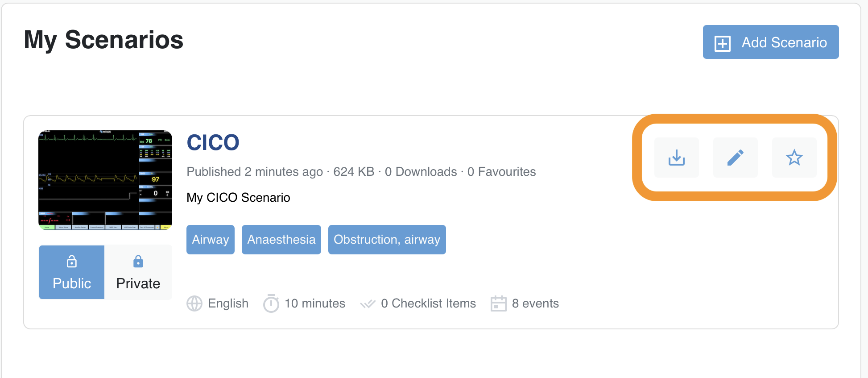
Task: Click the calendar events icon
Action: pyautogui.click(x=498, y=303)
